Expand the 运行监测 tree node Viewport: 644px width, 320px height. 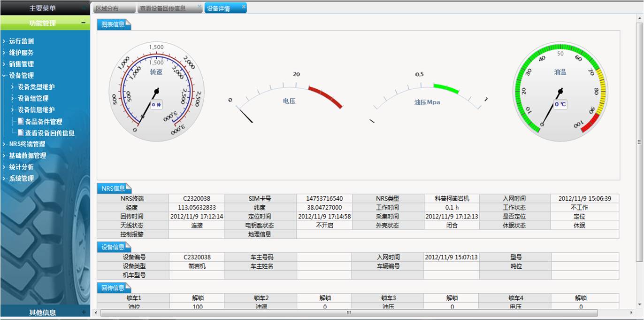click(x=4, y=41)
